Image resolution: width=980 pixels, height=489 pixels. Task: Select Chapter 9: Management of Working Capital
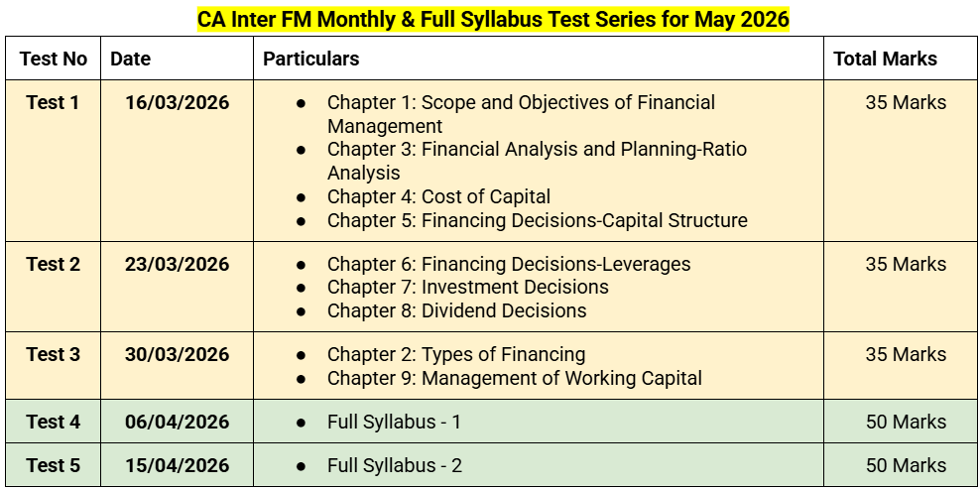(515, 378)
